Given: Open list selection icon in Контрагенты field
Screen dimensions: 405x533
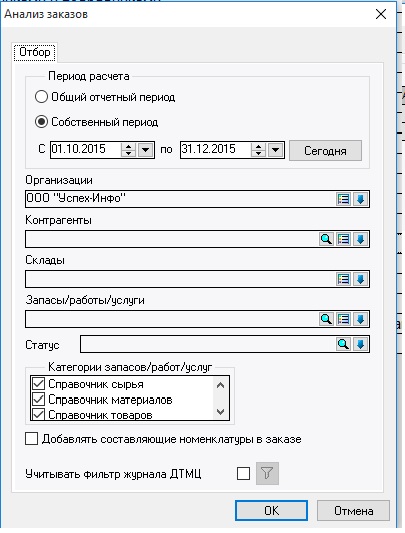Looking at the screenshot, I should (x=343, y=239).
